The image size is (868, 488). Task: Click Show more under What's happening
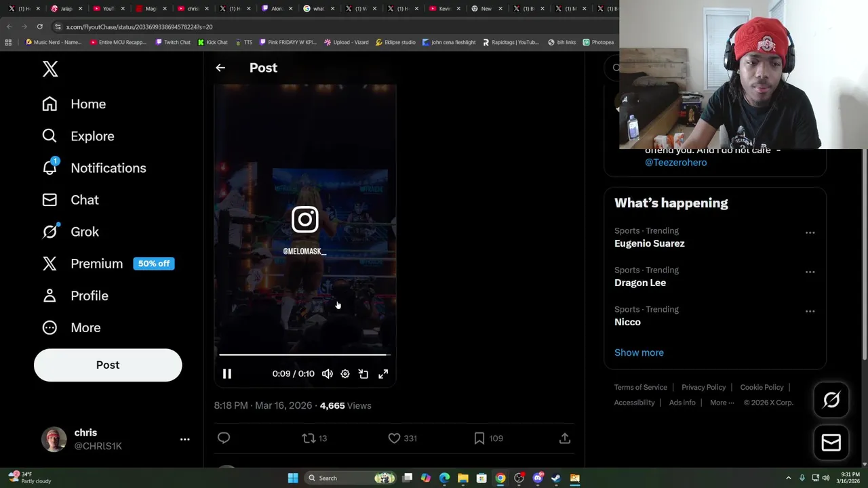pyautogui.click(x=639, y=352)
